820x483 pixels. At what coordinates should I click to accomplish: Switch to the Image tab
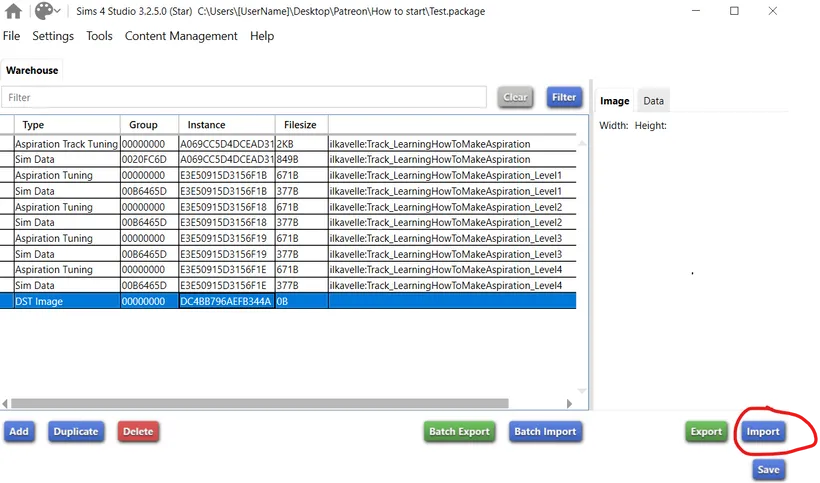click(614, 101)
